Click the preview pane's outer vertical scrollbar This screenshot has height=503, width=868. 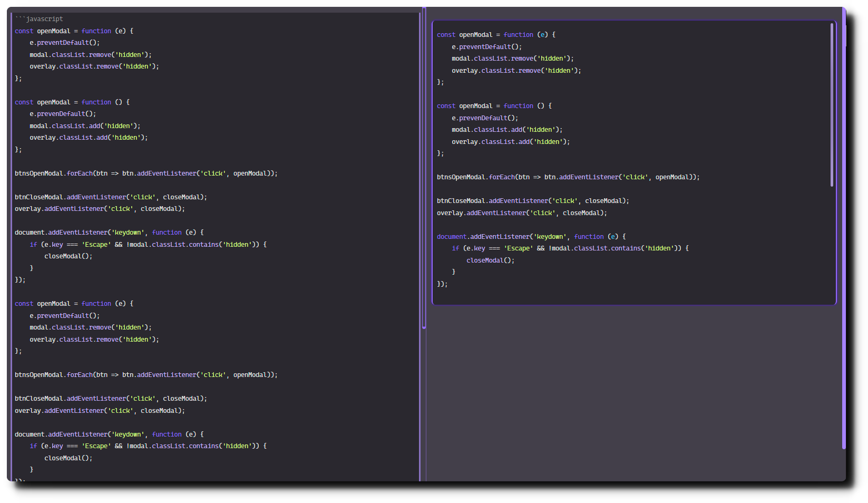844,229
